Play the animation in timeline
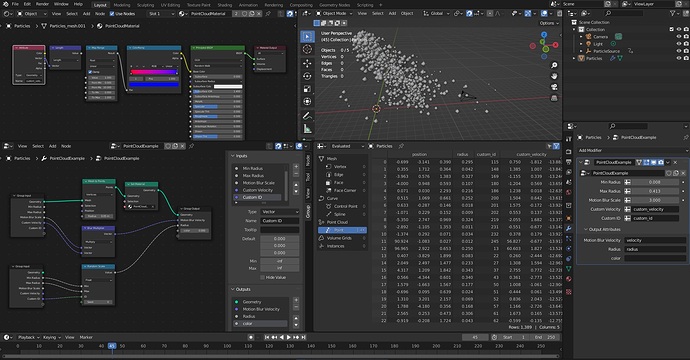Image resolution: width=690 pixels, height=360 pixels. (289, 337)
